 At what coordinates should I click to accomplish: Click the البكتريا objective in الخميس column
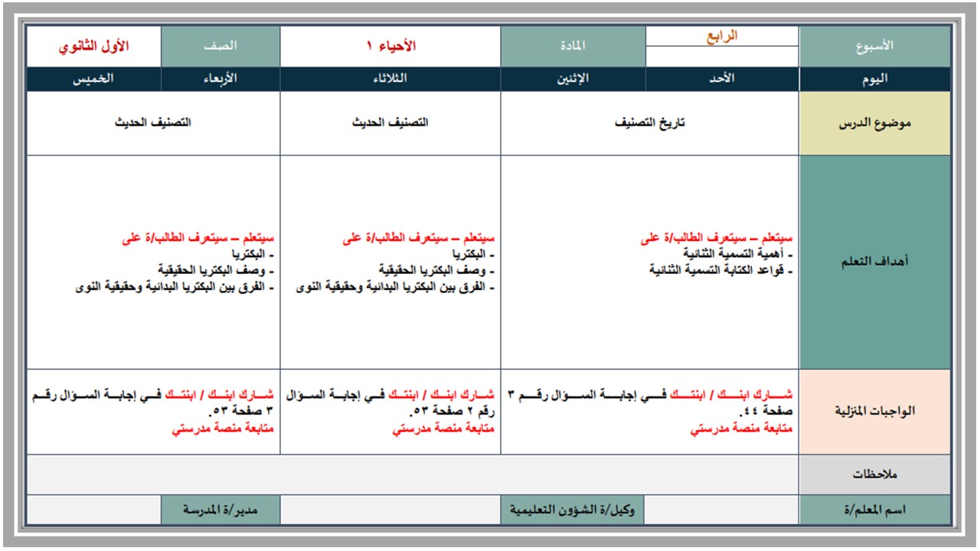[253, 254]
